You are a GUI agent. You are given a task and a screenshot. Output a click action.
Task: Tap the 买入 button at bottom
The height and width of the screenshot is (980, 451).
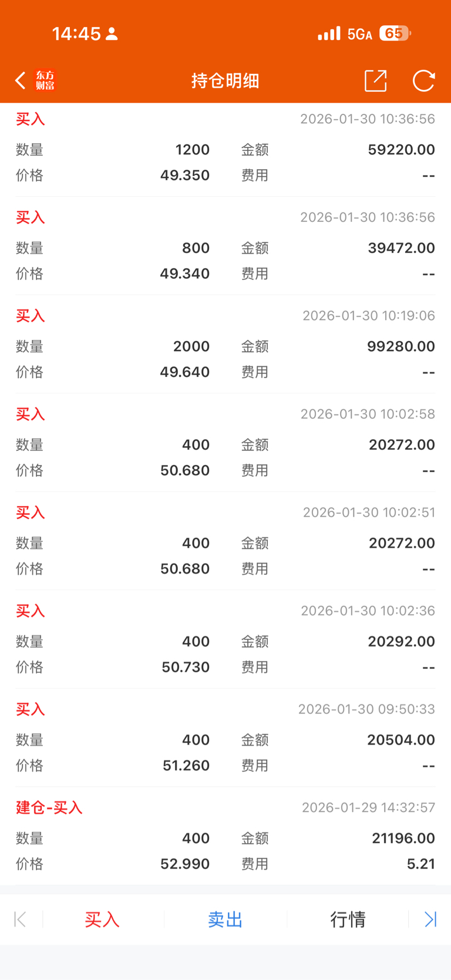(x=102, y=919)
